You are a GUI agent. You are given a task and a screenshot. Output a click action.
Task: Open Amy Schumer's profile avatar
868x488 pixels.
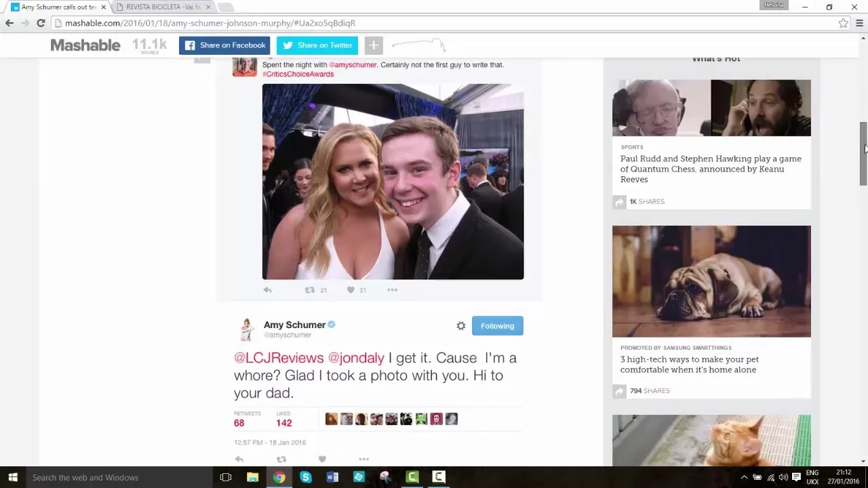(x=247, y=329)
